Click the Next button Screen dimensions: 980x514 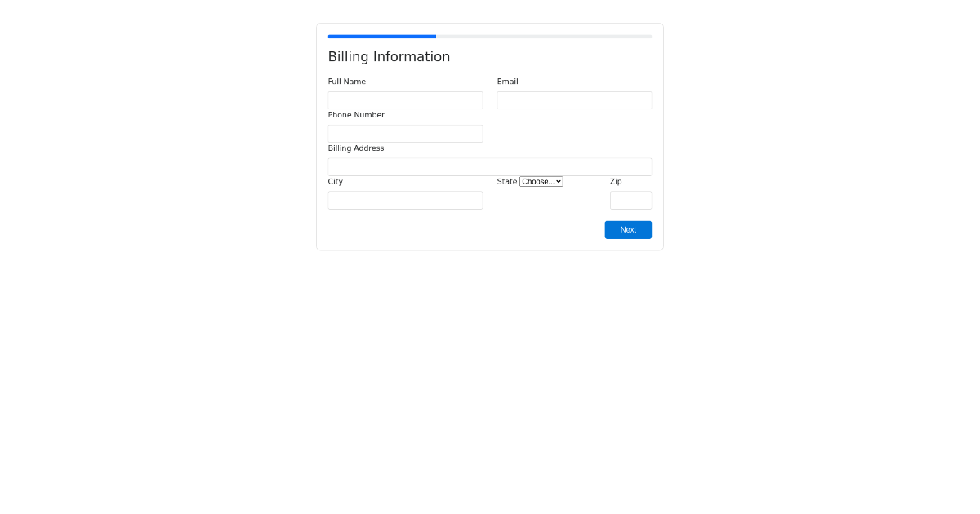point(628,229)
